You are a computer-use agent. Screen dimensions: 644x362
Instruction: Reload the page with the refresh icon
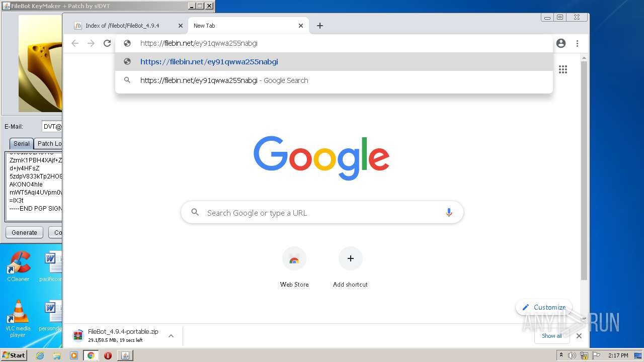pos(107,43)
